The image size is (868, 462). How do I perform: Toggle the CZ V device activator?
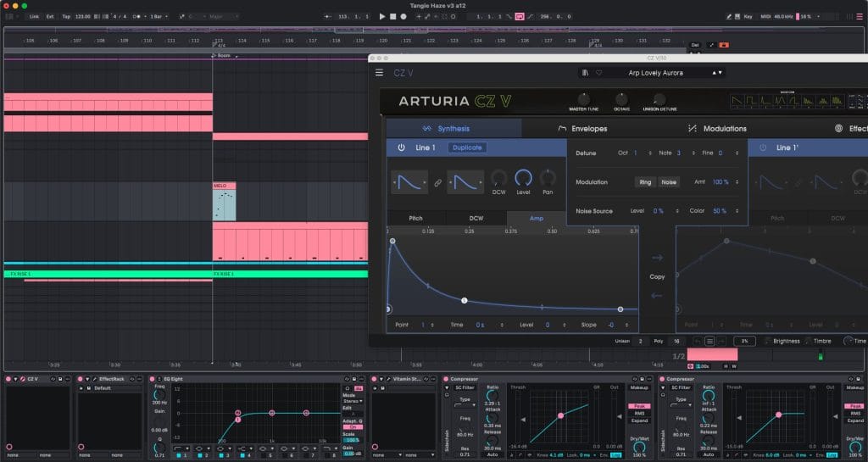[x=8, y=379]
